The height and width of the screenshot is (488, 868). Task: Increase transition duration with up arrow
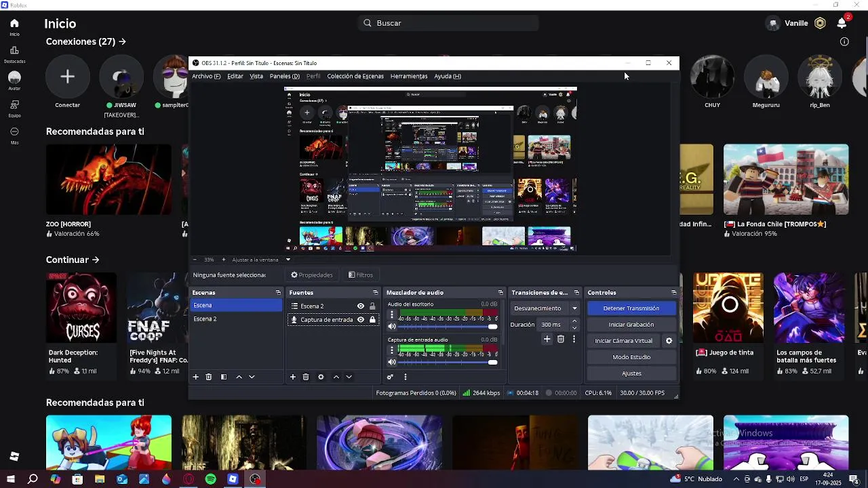(x=574, y=321)
